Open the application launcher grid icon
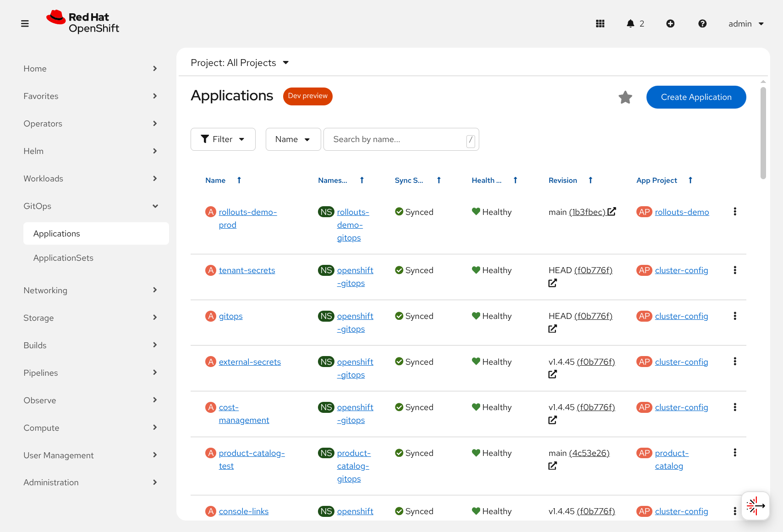783x532 pixels. [600, 24]
